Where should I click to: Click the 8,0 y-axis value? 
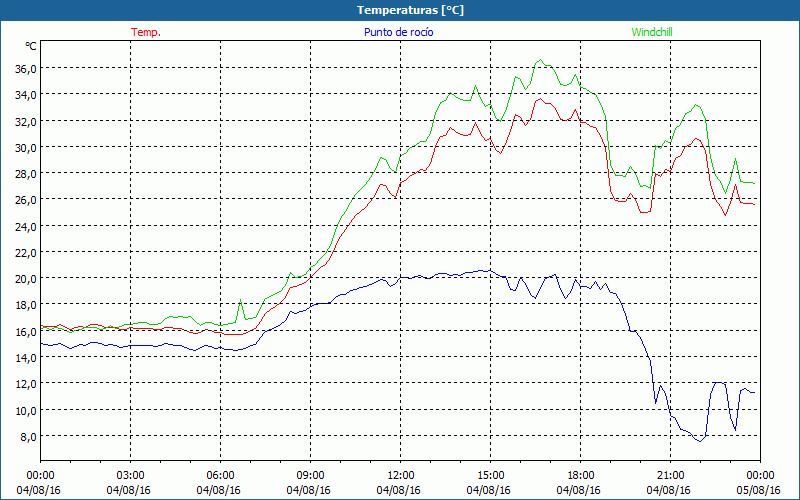[x=28, y=437]
